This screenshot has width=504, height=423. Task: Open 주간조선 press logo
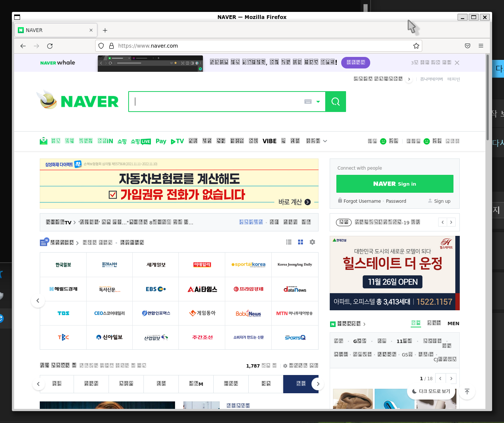pyautogui.click(x=202, y=337)
